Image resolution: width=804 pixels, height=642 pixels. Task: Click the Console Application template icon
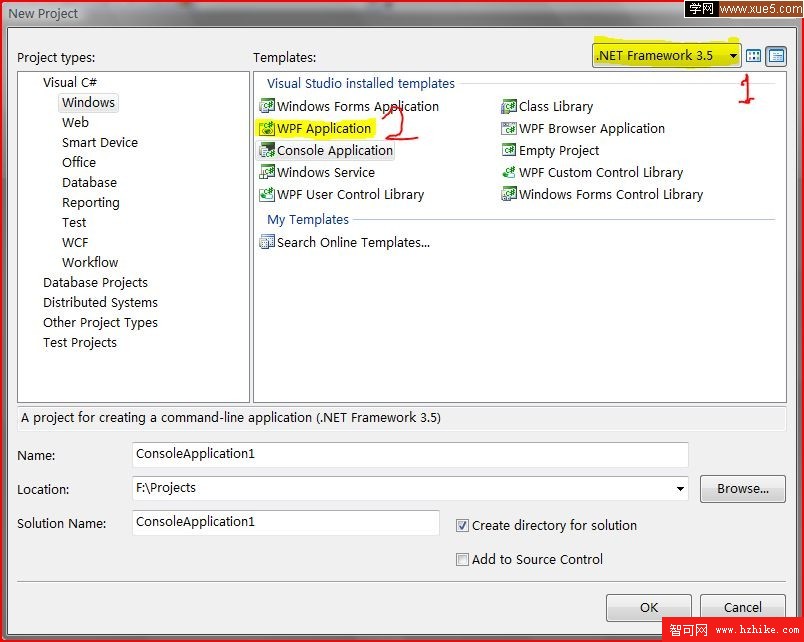point(267,150)
